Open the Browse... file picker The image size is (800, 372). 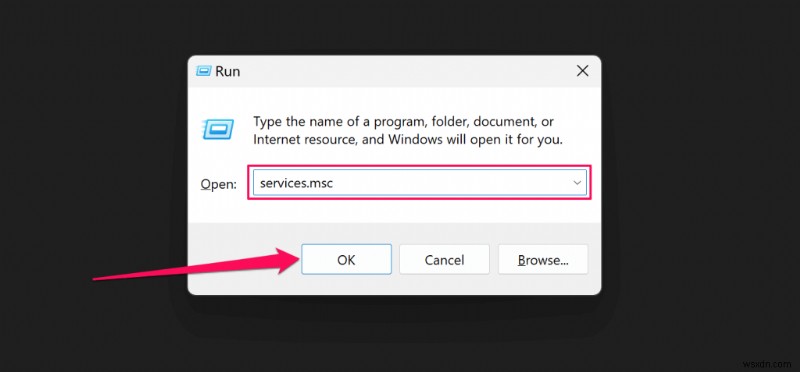[543, 259]
